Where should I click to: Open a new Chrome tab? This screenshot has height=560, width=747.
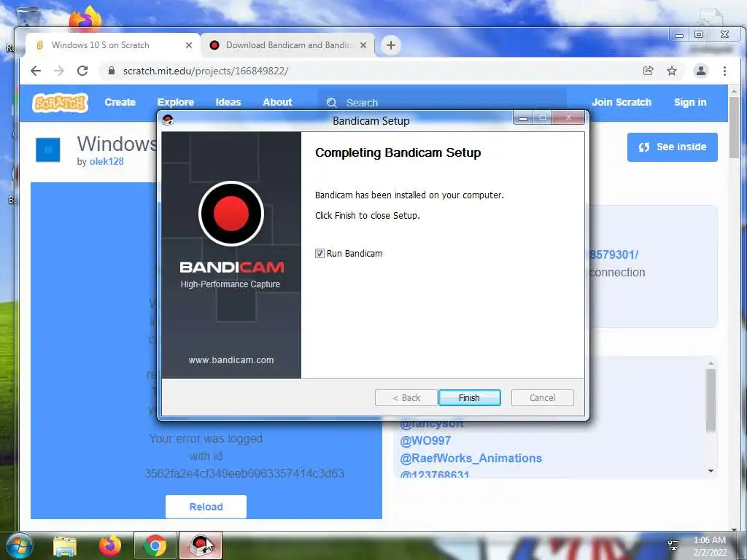point(391,45)
